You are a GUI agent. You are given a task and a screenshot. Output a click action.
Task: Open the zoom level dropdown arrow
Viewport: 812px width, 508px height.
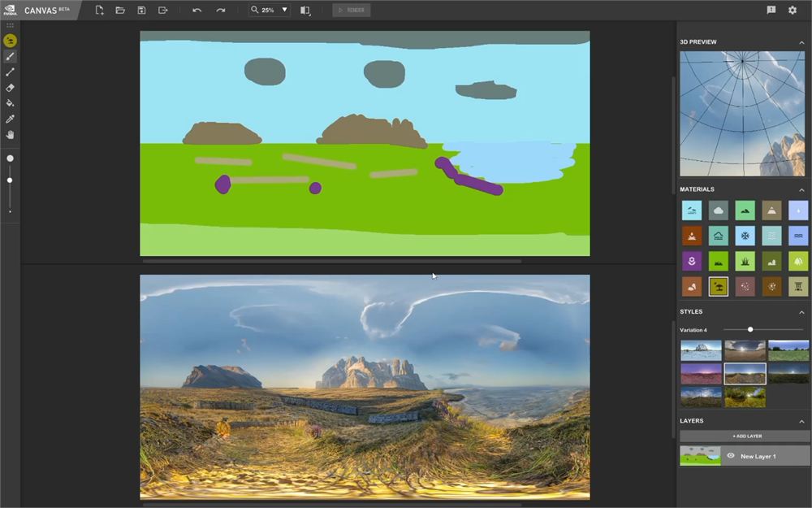click(x=284, y=9)
